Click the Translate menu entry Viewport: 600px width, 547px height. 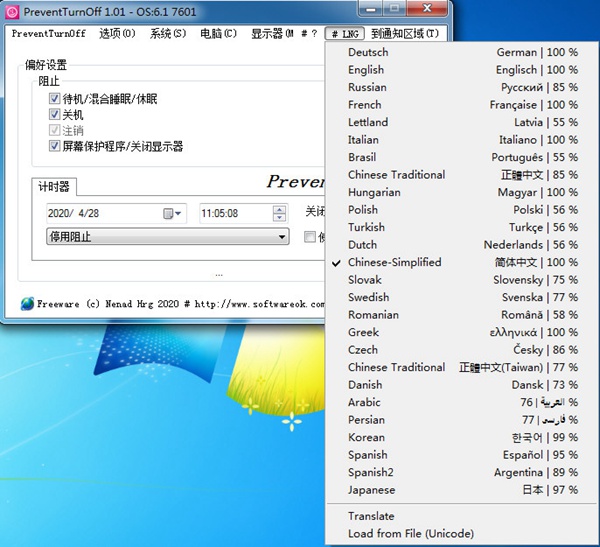[x=463, y=516]
